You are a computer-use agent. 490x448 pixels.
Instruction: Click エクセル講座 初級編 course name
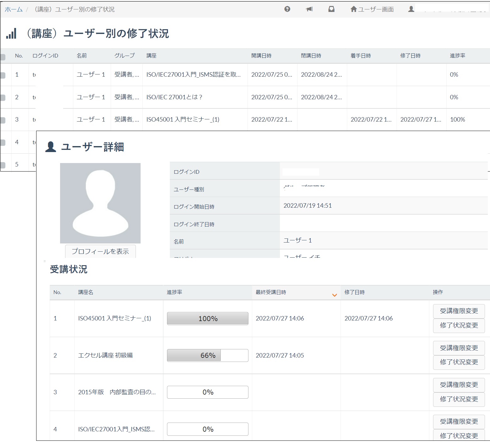[x=105, y=355]
